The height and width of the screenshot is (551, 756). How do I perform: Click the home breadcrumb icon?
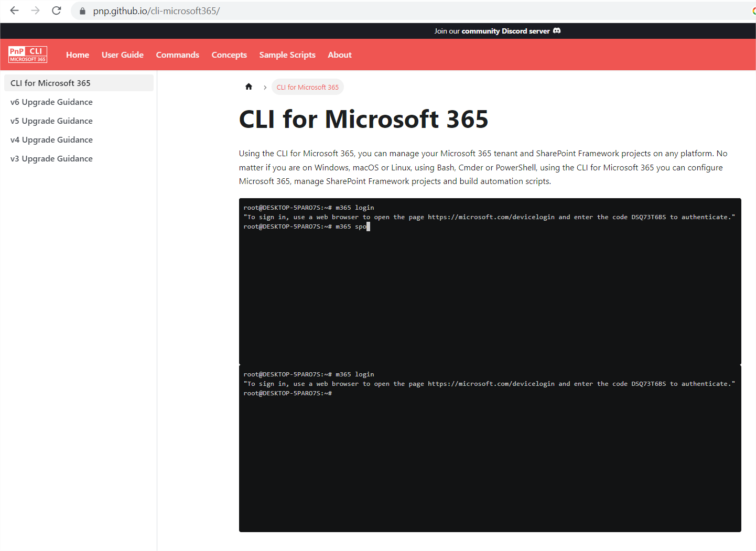pyautogui.click(x=249, y=87)
